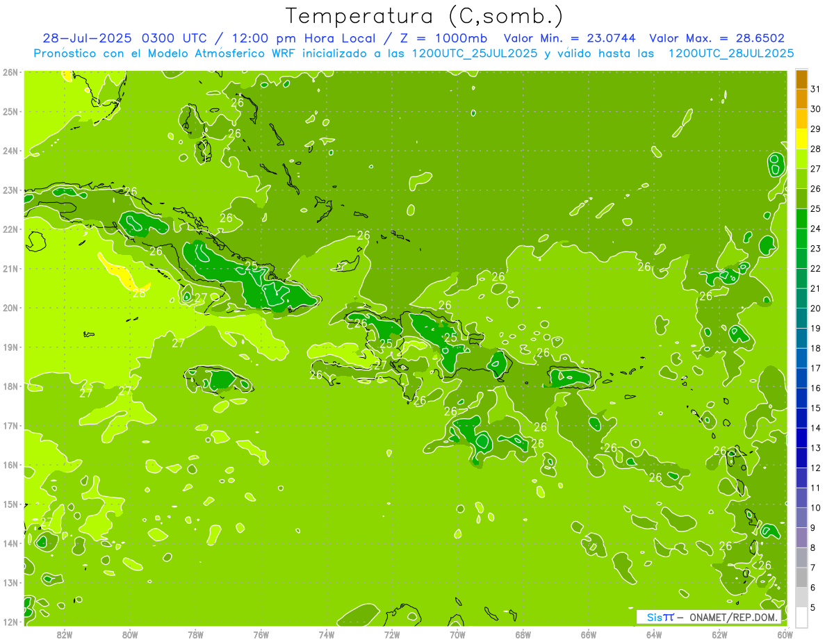
Task: Click the 72W longitude axis label
Action: (x=392, y=634)
